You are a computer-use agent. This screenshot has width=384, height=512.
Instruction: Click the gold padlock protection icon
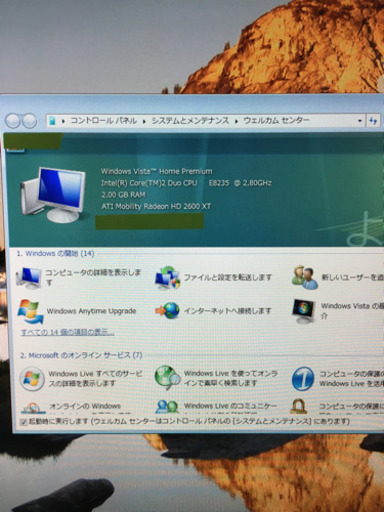pyautogui.click(x=298, y=406)
